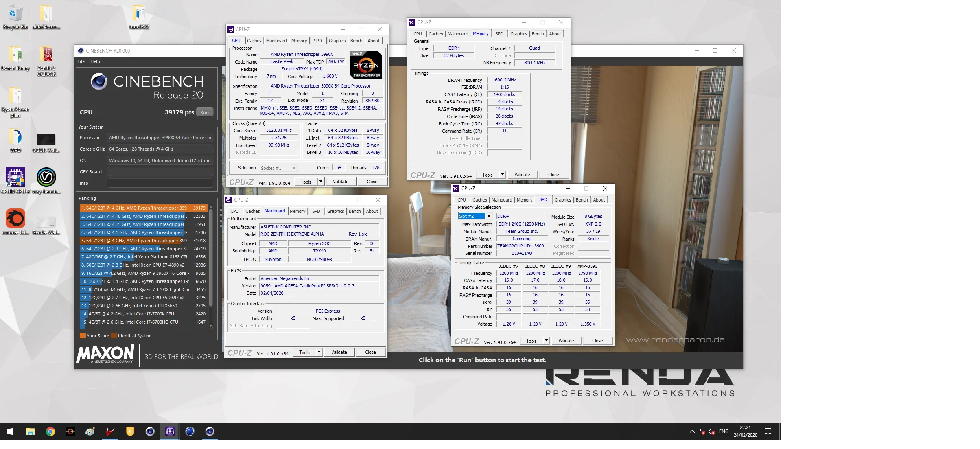980x449 pixels.
Task: Launch the corona benchmark desktop icon
Action: 15,222
